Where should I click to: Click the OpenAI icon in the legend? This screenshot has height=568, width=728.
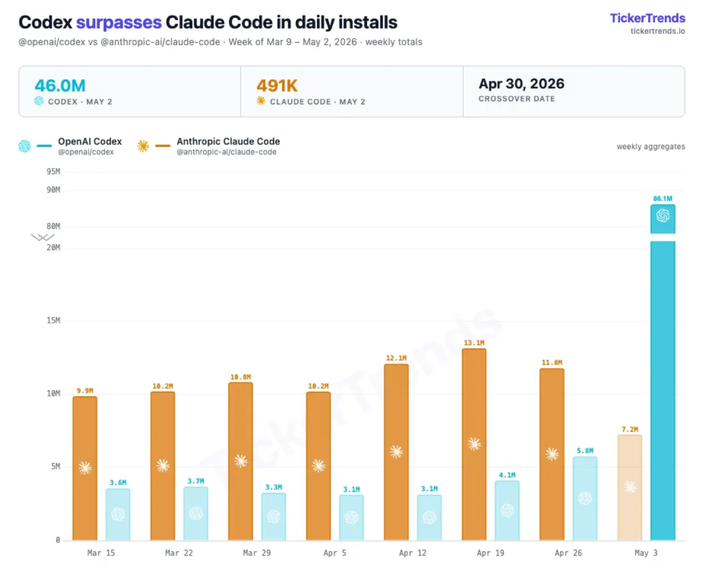tap(25, 146)
